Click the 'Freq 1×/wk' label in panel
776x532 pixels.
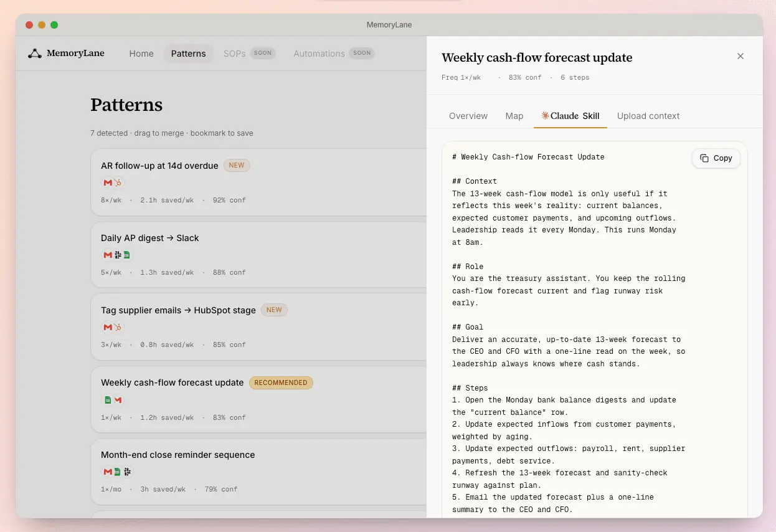[461, 78]
